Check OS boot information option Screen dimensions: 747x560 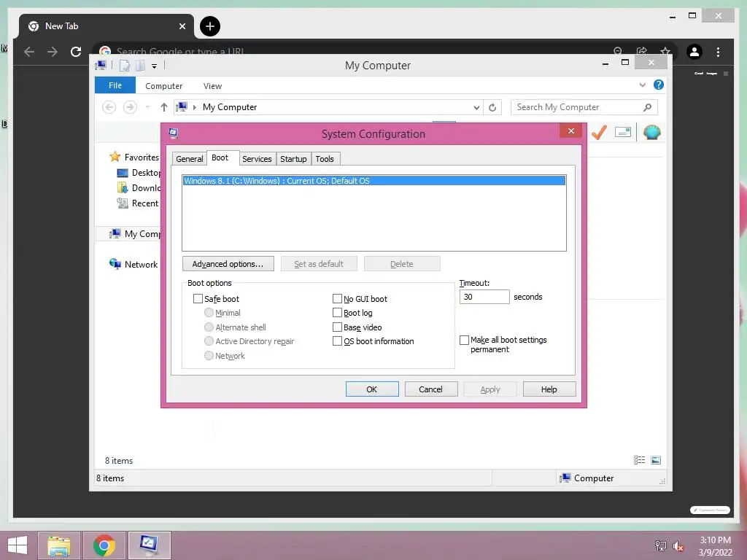point(337,341)
